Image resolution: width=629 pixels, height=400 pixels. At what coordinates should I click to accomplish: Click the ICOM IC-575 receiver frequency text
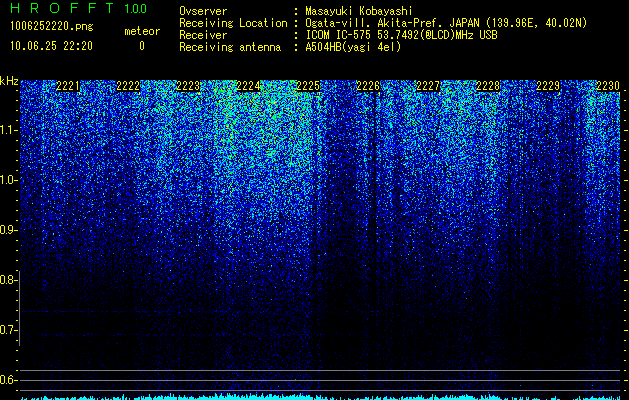tap(401, 35)
